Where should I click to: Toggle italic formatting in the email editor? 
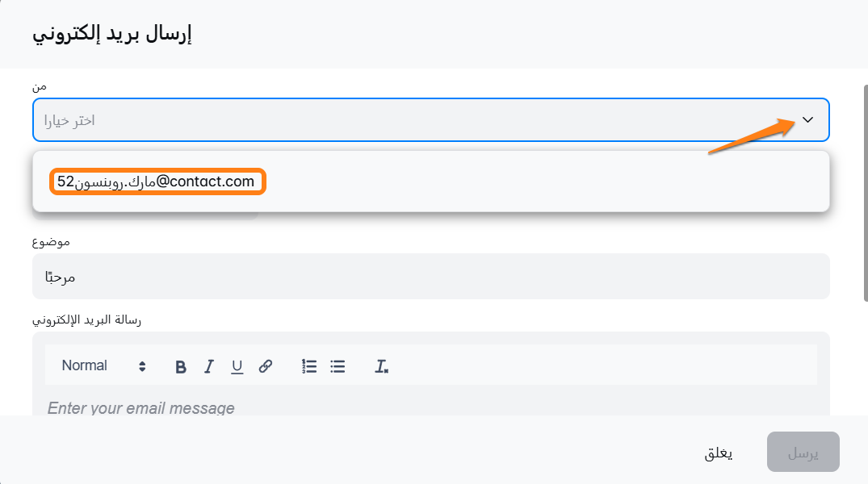(209, 366)
